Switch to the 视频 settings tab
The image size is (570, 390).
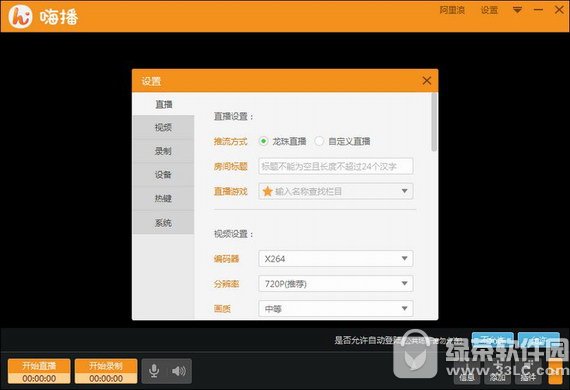point(164,127)
